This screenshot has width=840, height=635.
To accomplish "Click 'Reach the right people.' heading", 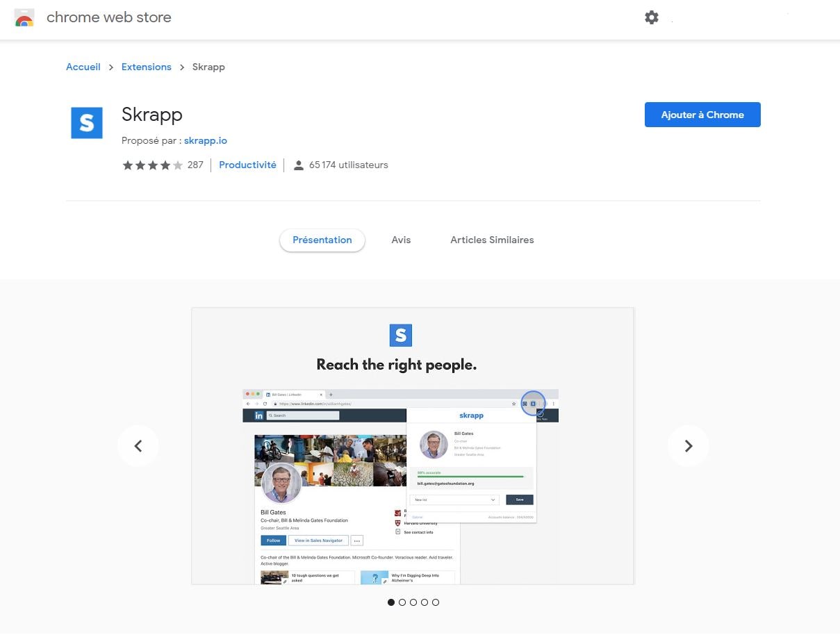I will pyautogui.click(x=397, y=365).
